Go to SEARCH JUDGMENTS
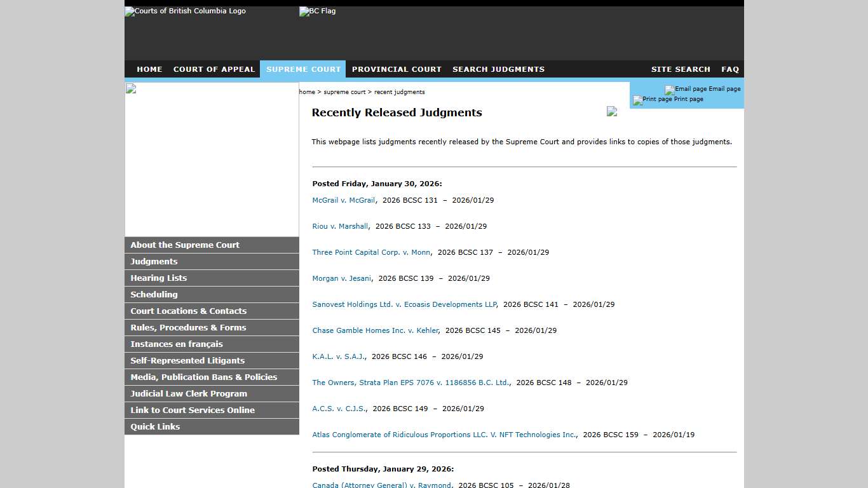Viewport: 868px width, 488px height. click(498, 69)
